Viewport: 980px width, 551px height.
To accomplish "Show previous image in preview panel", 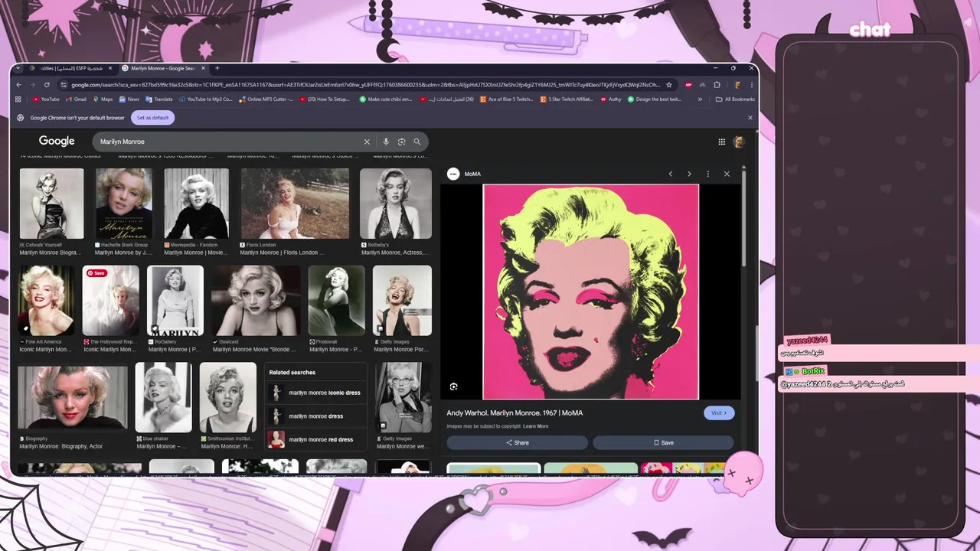I will (671, 174).
